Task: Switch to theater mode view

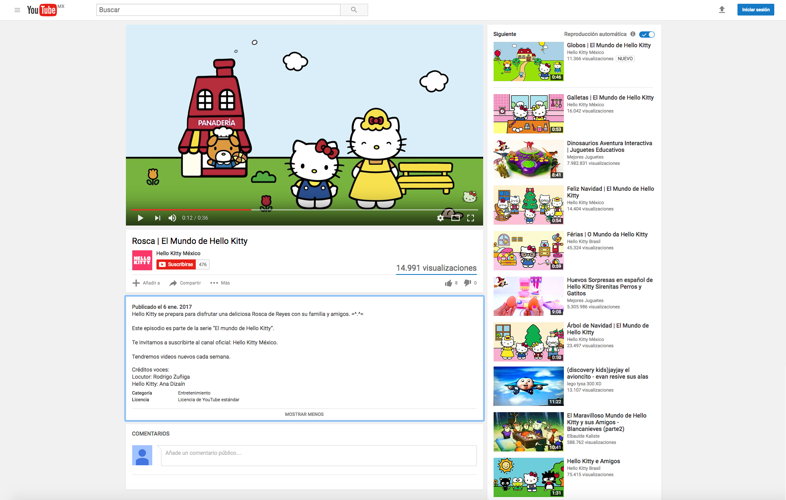Action: 455,218
